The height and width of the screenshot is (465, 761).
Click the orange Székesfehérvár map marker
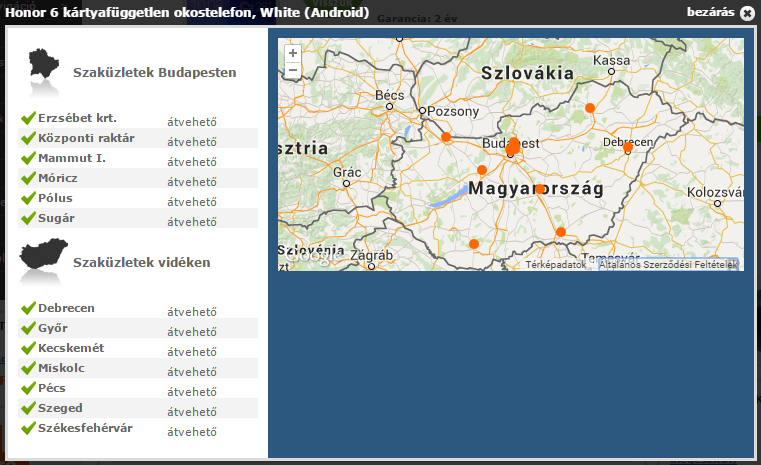[x=481, y=170]
